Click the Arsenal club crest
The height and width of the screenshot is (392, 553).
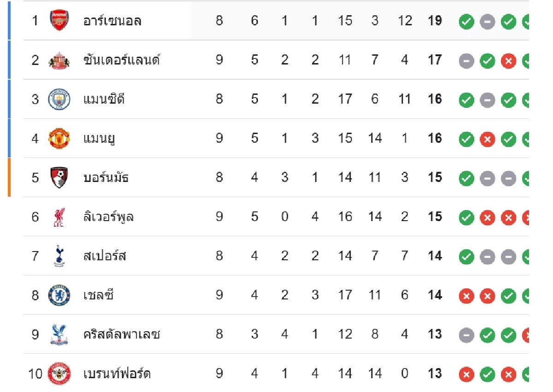(59, 21)
